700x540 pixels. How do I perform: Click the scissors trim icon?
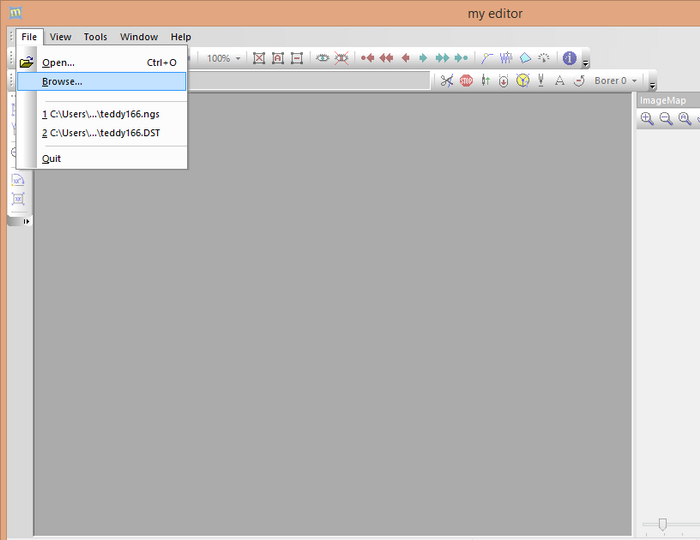tap(446, 81)
